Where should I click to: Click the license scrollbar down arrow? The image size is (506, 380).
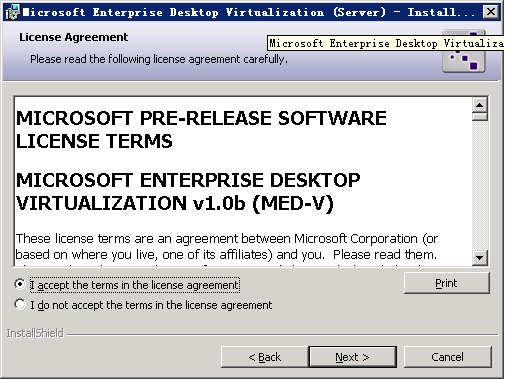[480, 257]
